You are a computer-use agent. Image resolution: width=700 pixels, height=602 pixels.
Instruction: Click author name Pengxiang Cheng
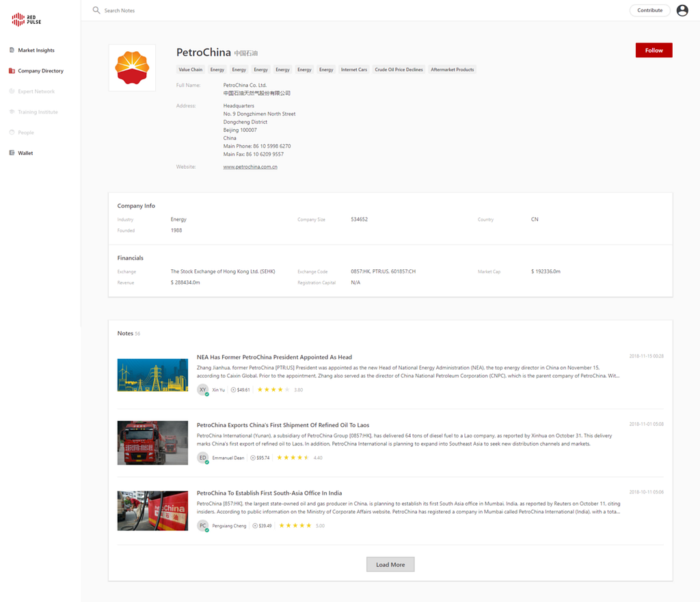(x=229, y=525)
